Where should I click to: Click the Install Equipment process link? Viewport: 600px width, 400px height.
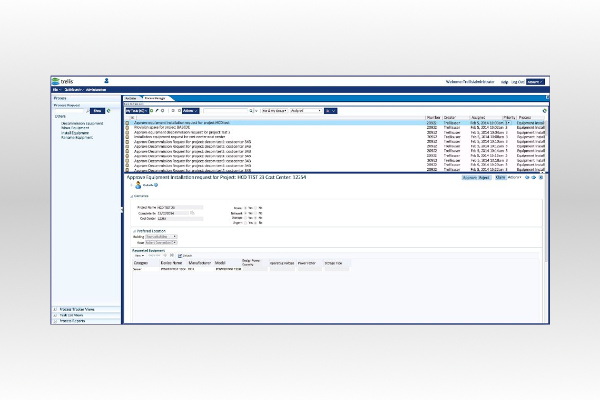click(x=73, y=132)
